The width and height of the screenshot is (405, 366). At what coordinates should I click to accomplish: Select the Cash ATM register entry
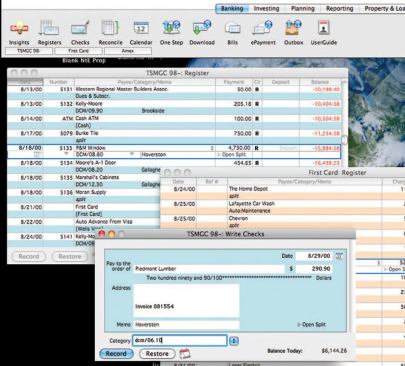tap(87, 118)
